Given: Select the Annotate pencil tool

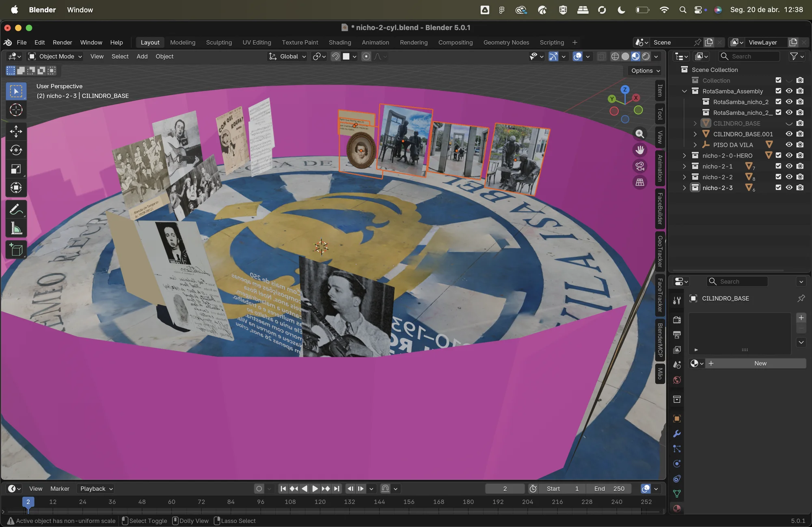Looking at the screenshot, I should pyautogui.click(x=16, y=210).
